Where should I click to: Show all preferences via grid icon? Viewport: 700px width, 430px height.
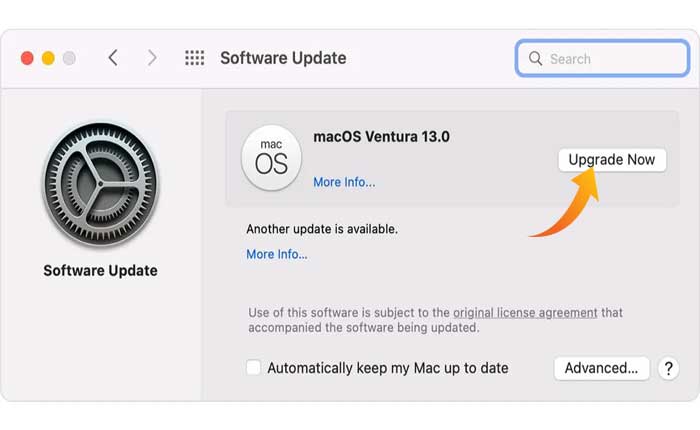194,58
